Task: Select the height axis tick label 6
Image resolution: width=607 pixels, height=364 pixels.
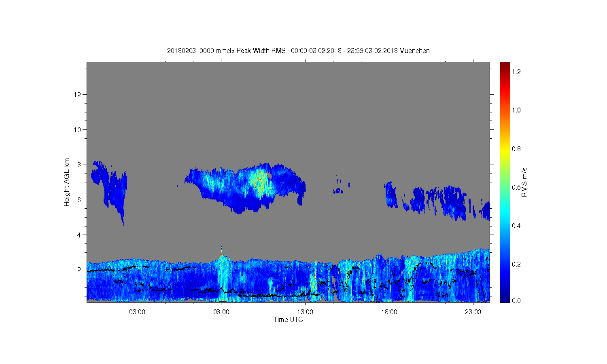Action: pos(79,200)
